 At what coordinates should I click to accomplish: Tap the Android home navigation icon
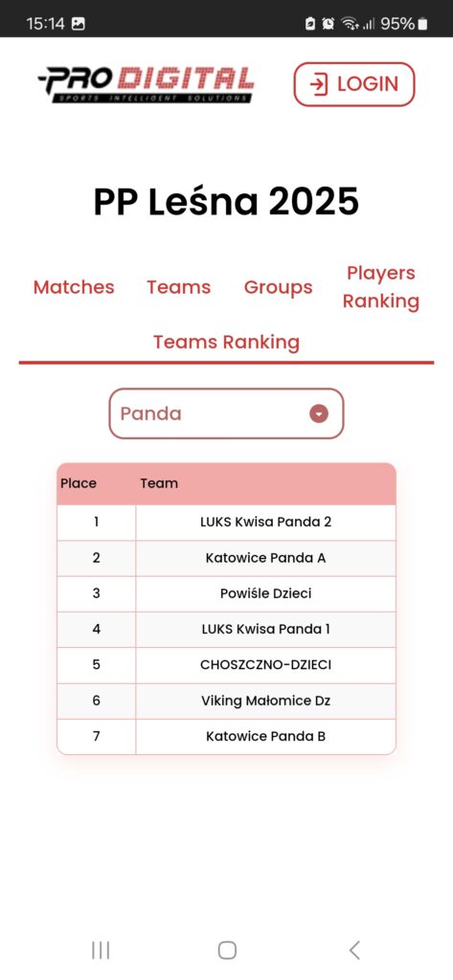click(x=227, y=950)
